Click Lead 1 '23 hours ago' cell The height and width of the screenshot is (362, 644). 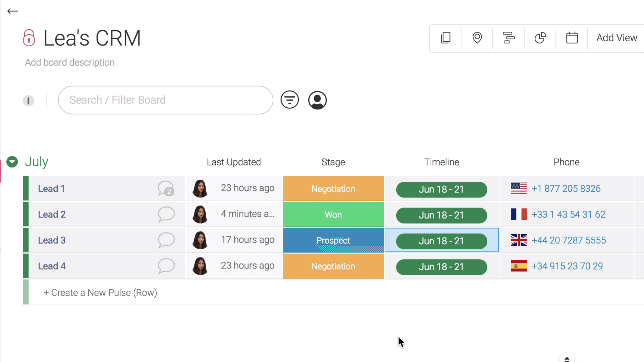[x=248, y=188]
